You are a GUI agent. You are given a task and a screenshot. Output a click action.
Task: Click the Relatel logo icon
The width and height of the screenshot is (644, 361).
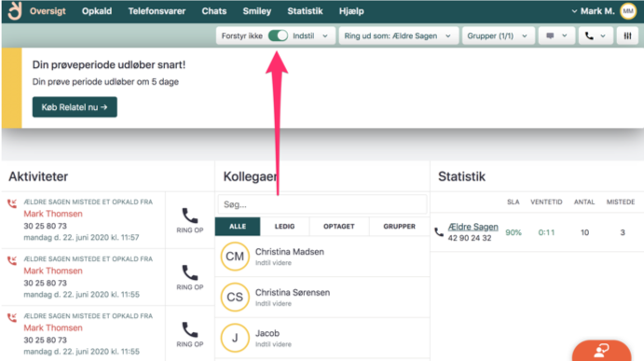[15, 11]
